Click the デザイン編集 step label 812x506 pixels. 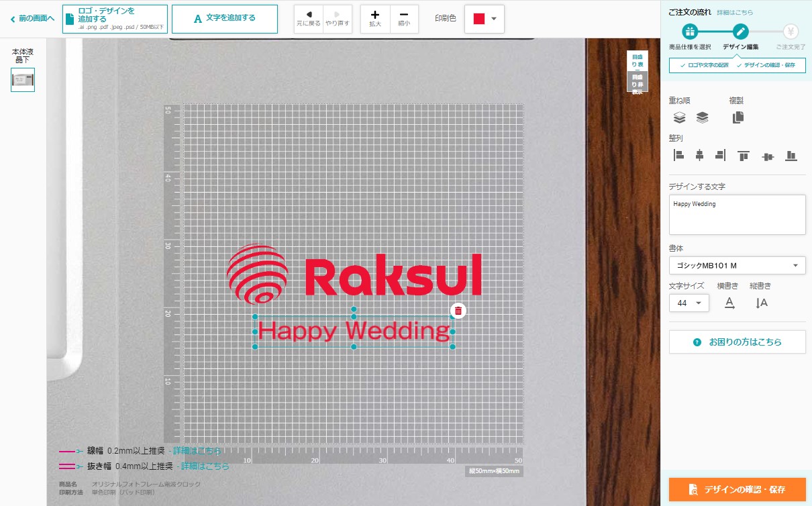click(740, 47)
